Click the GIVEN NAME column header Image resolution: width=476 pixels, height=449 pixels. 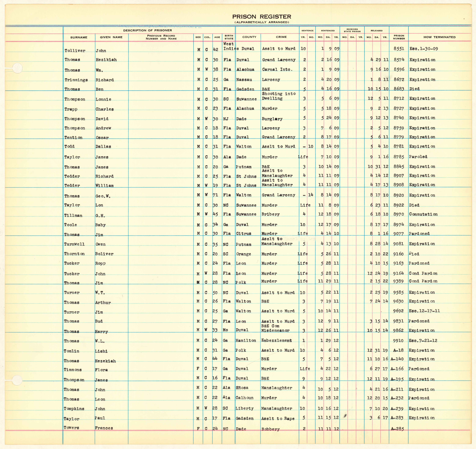click(111, 37)
